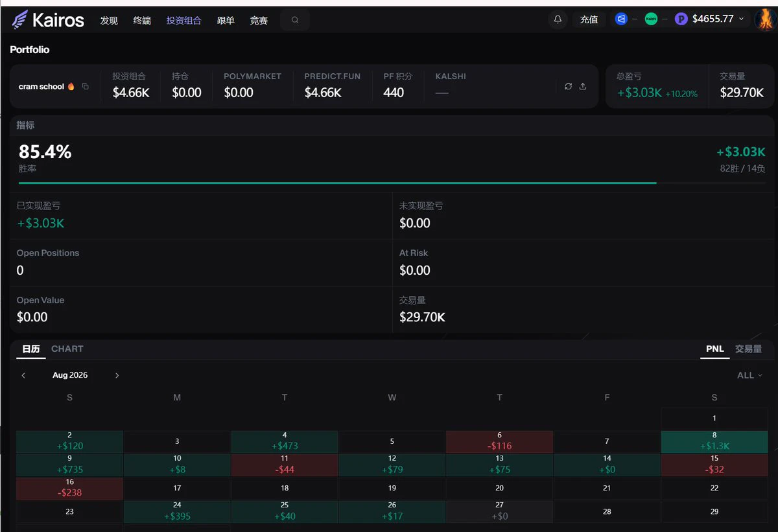Screen dimensions: 778x532
Task: Open the Aug 16 cell showing -$238
Action: point(70,488)
